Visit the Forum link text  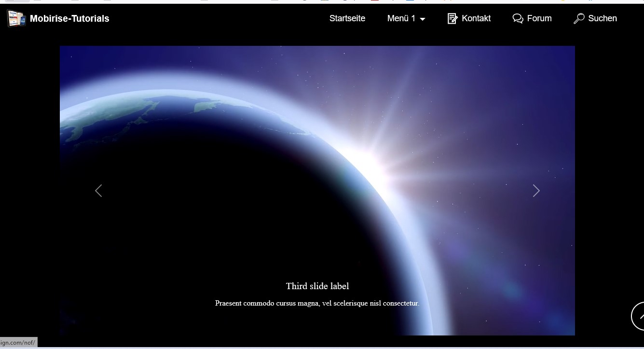tap(539, 18)
